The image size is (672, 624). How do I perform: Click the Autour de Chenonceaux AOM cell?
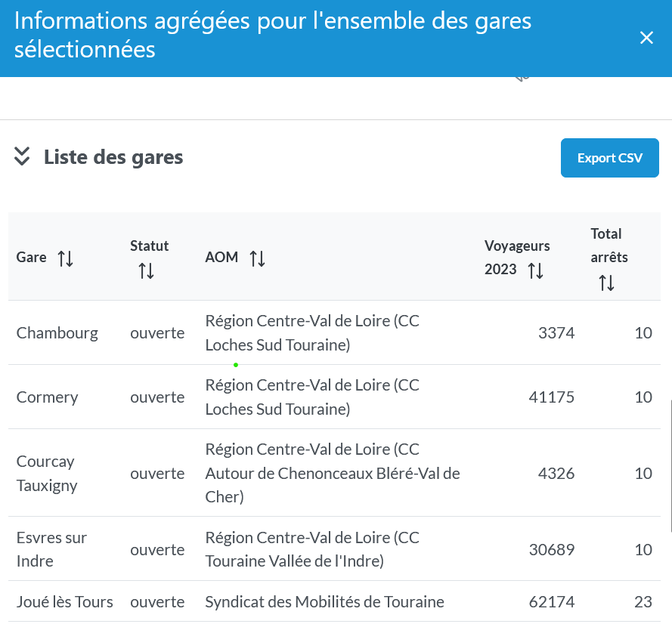coord(333,474)
